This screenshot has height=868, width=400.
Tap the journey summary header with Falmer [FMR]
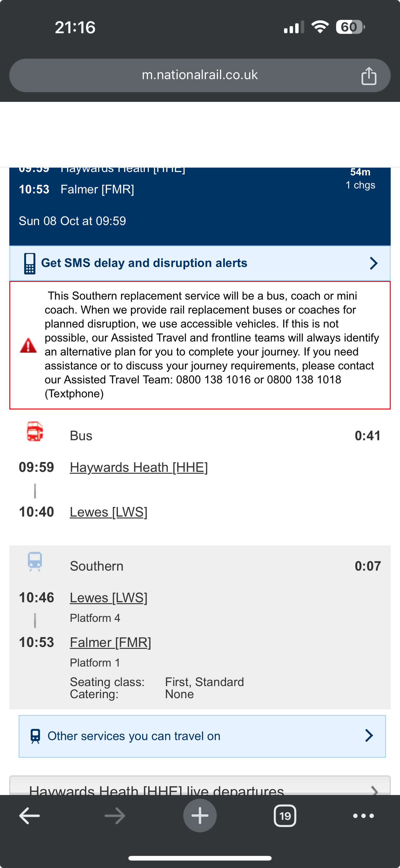(x=200, y=206)
